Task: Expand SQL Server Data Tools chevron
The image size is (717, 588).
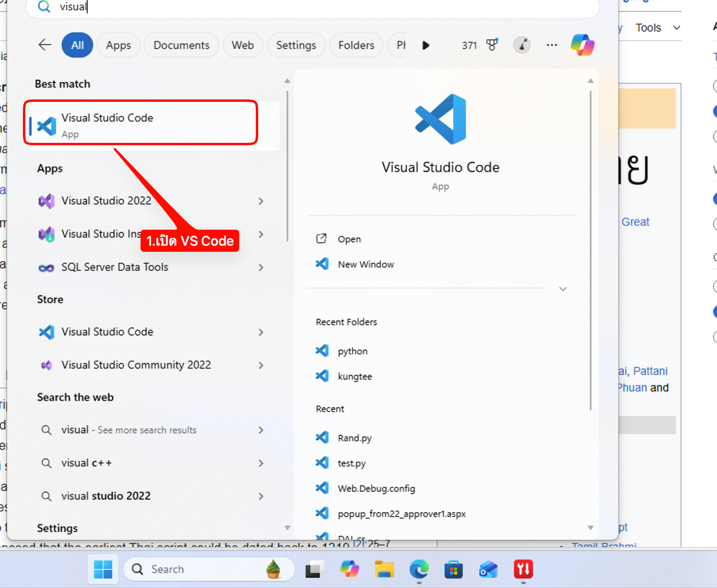Action: (x=261, y=268)
